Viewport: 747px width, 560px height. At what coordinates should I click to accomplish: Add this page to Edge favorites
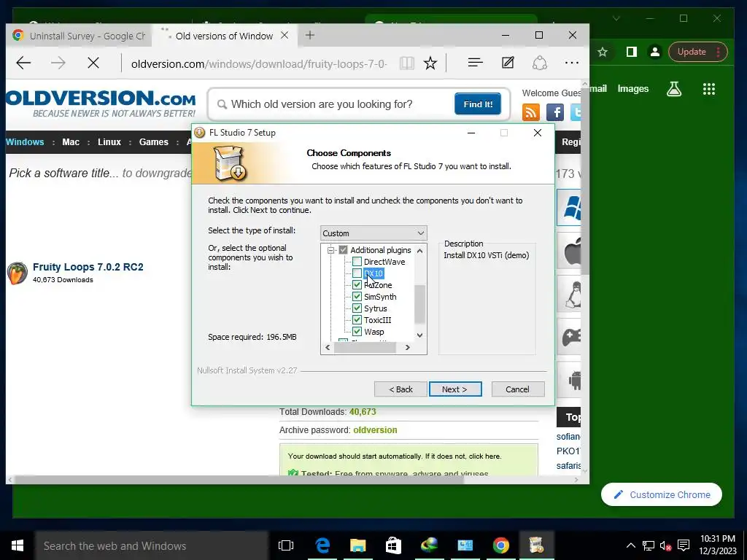coord(430,63)
